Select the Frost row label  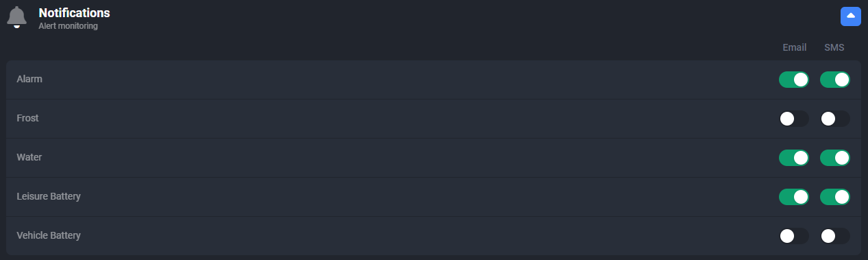pos(27,118)
